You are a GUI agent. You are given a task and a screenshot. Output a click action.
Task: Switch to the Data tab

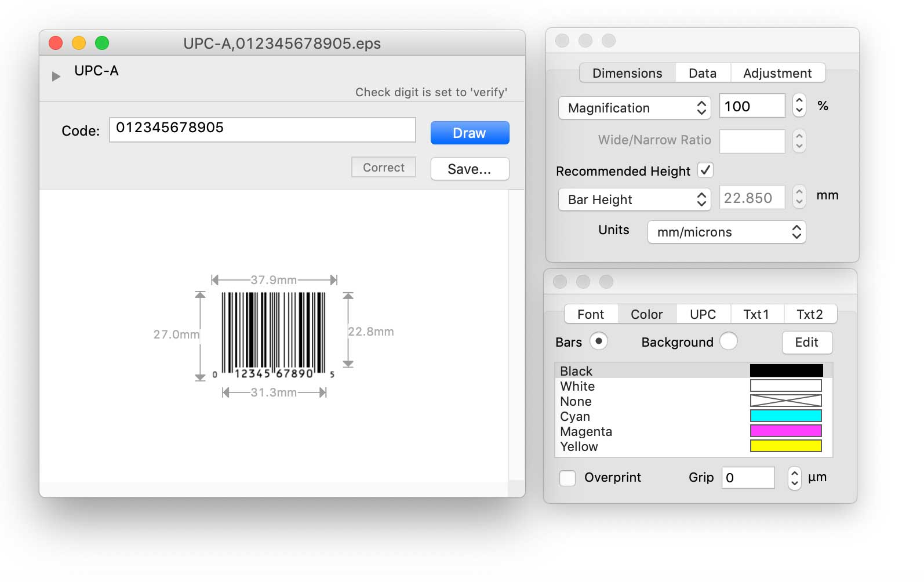(x=703, y=73)
